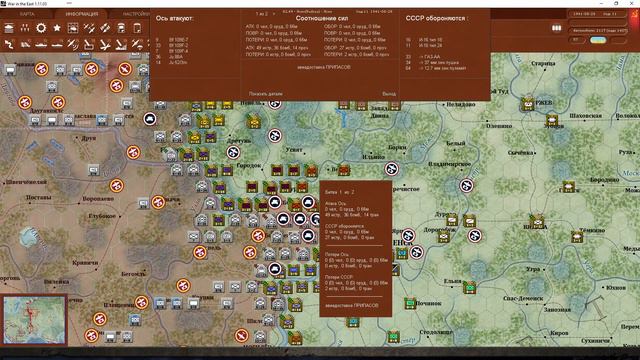The image size is (640, 360).
Task: Click the Юхнов town label
Action: 616,287
